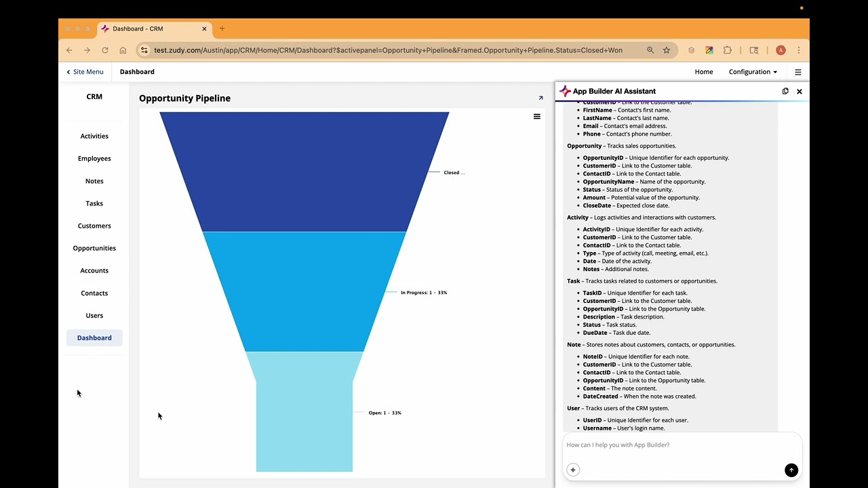Viewport: 868px width, 488px height.
Task: Click the browser forward arrow
Action: coord(87,50)
